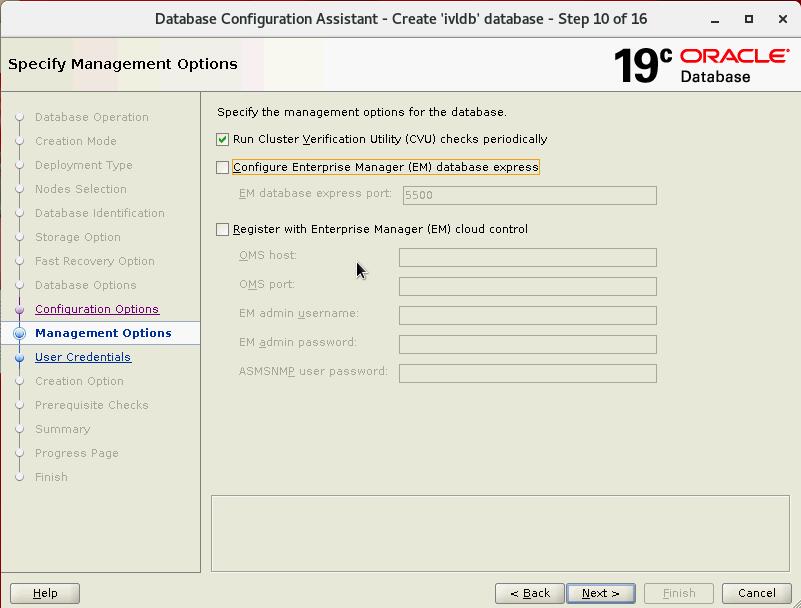801x608 pixels.
Task: Click the Management Options step bullet icon
Action: pyautogui.click(x=19, y=334)
